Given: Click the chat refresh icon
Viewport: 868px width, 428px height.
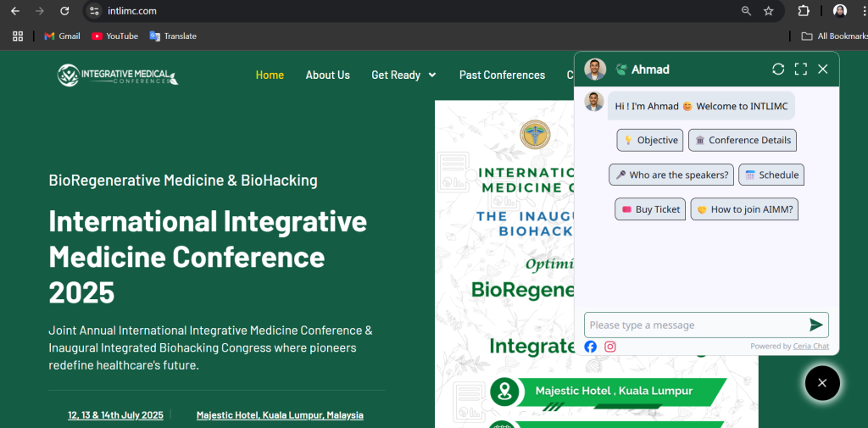Looking at the screenshot, I should click(778, 69).
